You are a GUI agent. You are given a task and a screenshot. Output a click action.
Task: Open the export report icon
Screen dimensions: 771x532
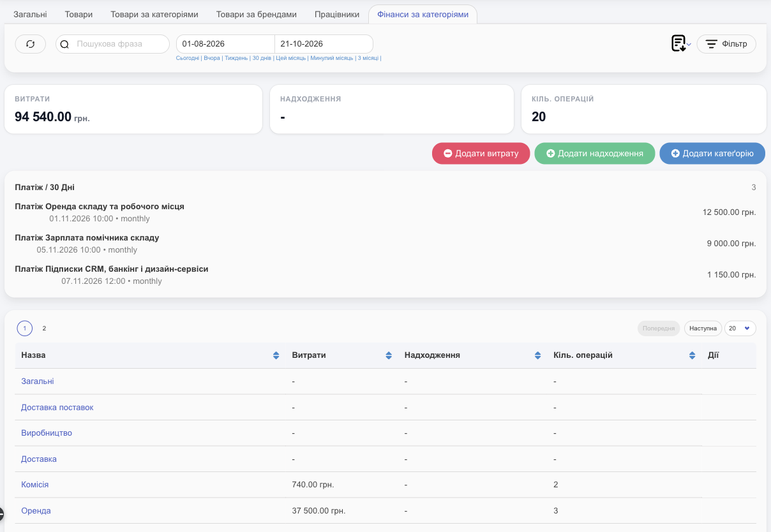(x=680, y=44)
